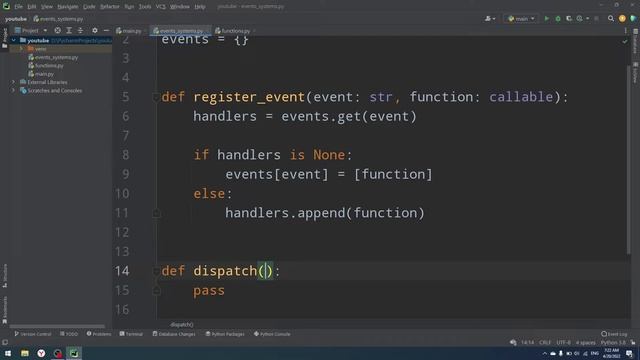The width and height of the screenshot is (640, 360).
Task: Open the File menu
Action: point(18,7)
